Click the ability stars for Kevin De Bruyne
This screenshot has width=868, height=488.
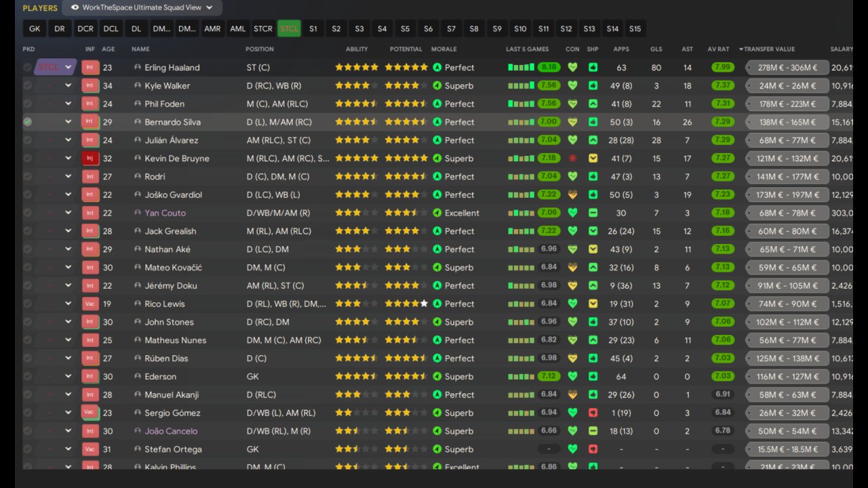point(357,159)
